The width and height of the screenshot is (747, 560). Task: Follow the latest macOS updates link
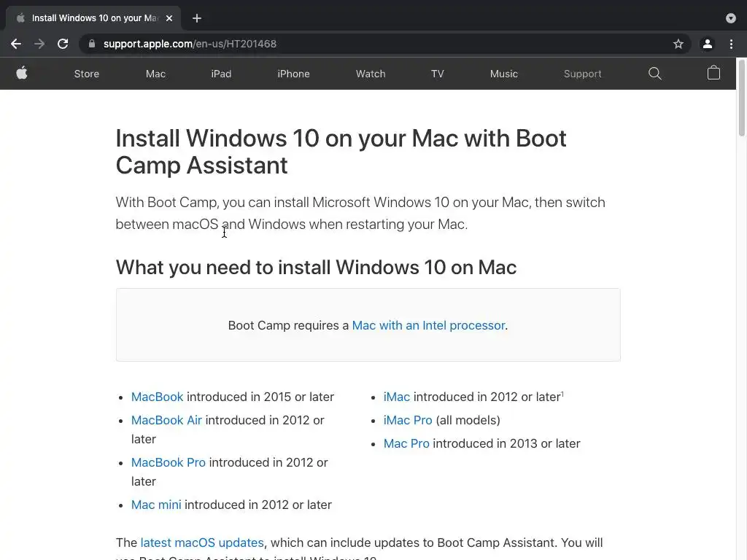[x=202, y=542]
